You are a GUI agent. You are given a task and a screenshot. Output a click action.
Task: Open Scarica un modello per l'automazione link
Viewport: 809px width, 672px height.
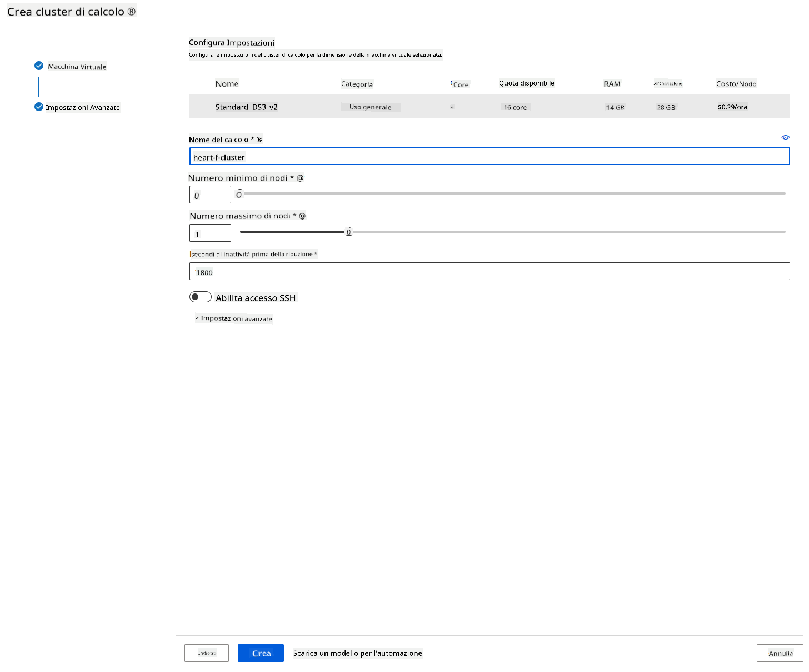358,653
